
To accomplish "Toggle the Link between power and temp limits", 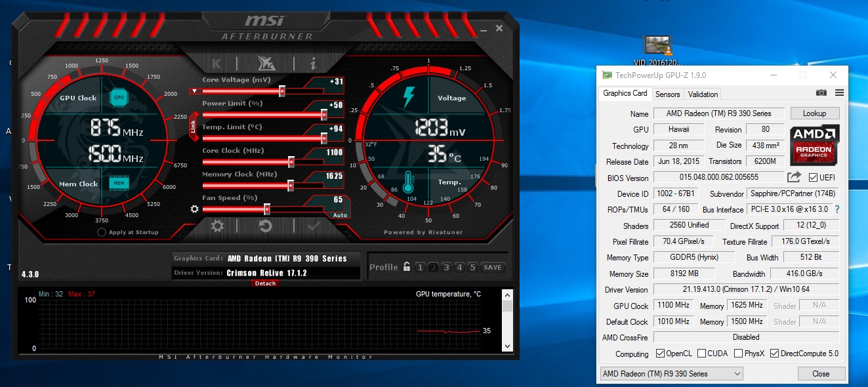I will pyautogui.click(x=194, y=127).
